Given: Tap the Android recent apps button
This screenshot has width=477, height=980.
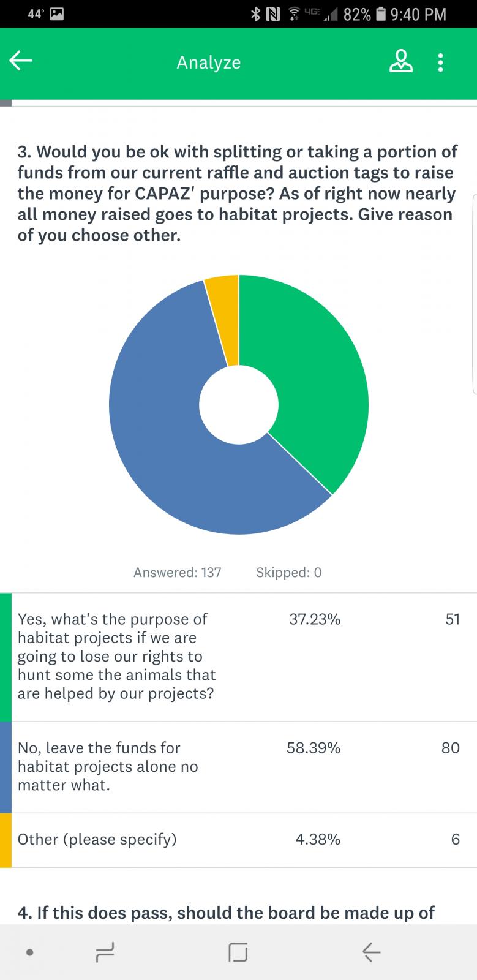Looking at the screenshot, I should [x=105, y=952].
